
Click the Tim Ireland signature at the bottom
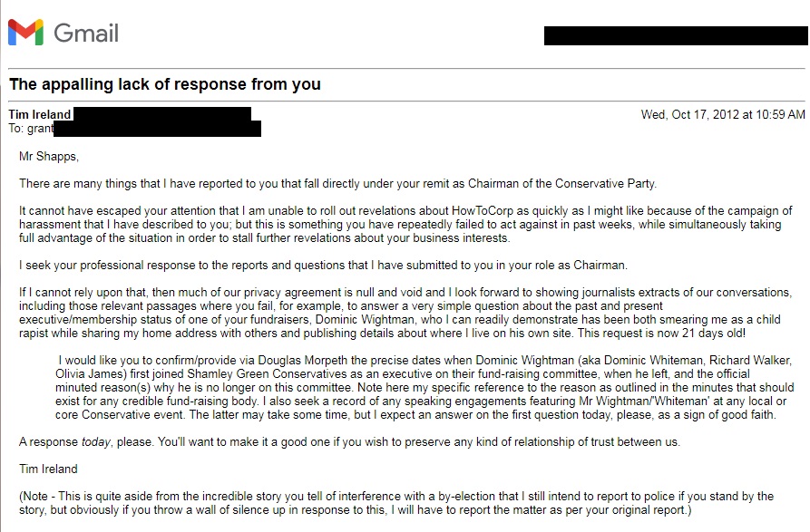pos(48,469)
